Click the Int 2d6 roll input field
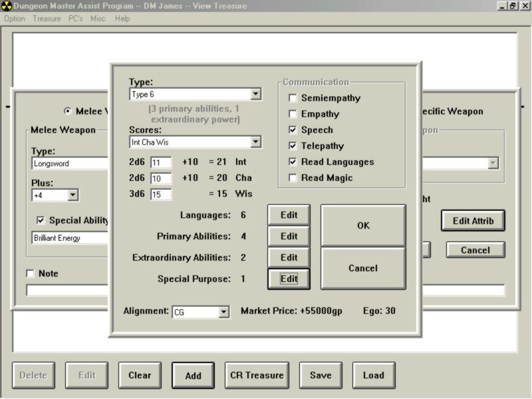The image size is (532, 399). (161, 163)
